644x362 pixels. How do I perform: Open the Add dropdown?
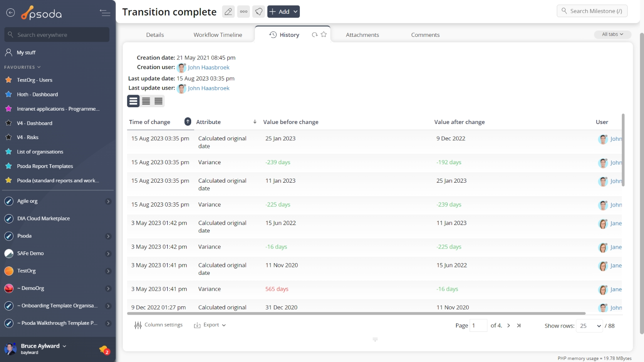coord(283,12)
